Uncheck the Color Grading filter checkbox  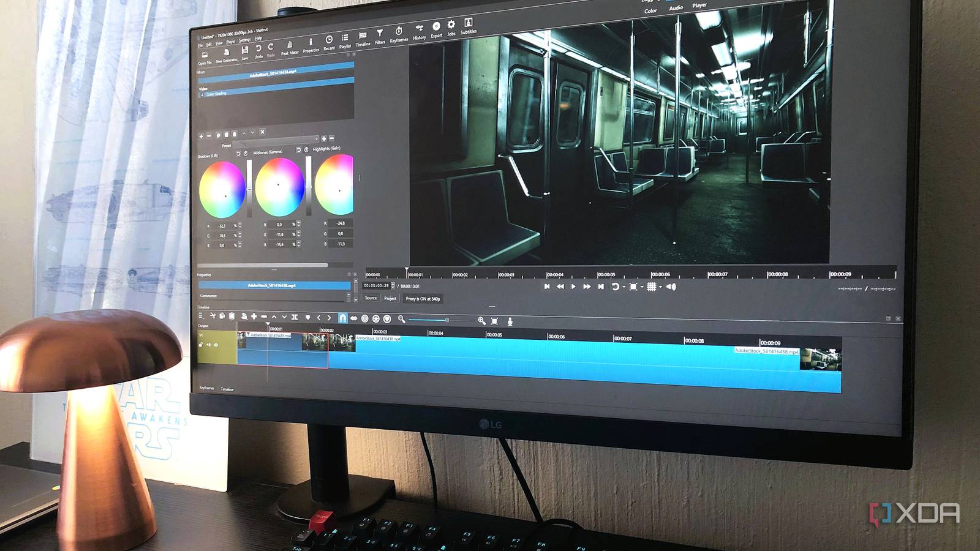point(202,95)
